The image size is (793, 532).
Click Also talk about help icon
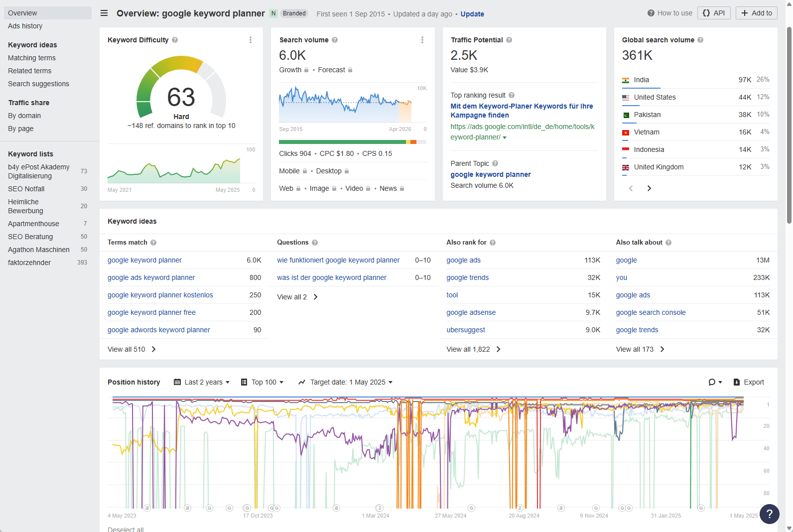click(x=668, y=243)
